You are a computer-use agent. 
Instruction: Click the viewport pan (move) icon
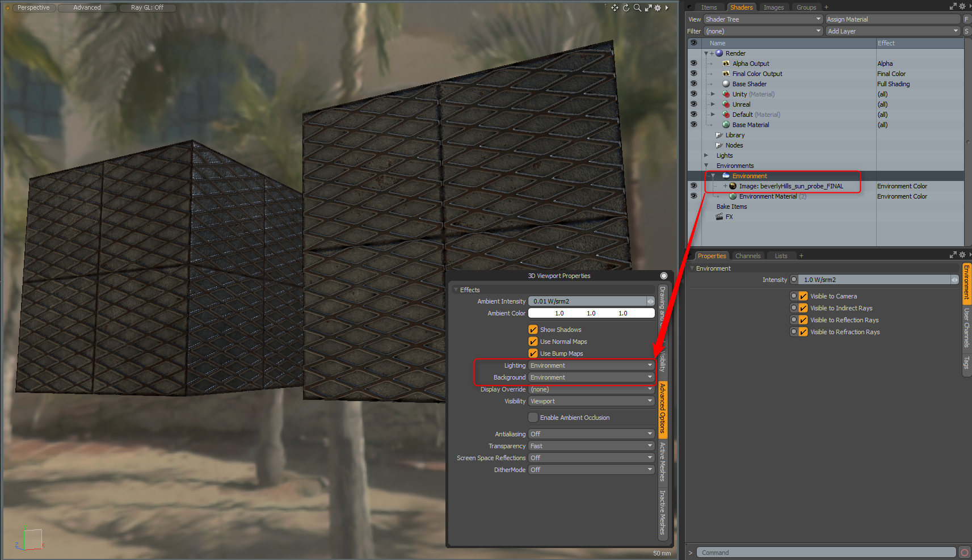coord(615,8)
